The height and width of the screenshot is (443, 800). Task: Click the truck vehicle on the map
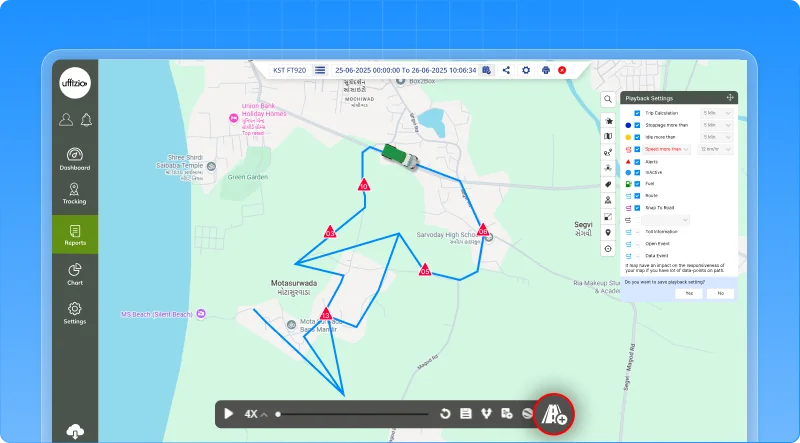401,156
